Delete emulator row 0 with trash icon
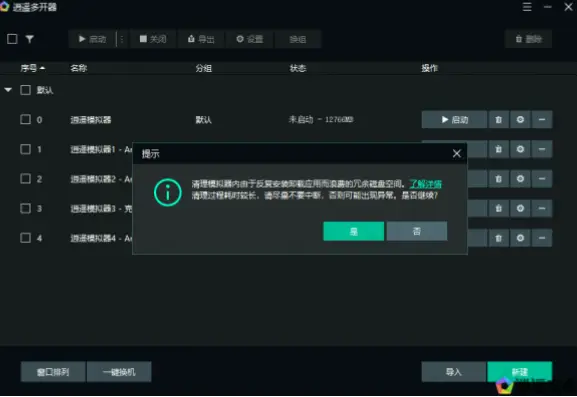577x397 pixels. 499,120
